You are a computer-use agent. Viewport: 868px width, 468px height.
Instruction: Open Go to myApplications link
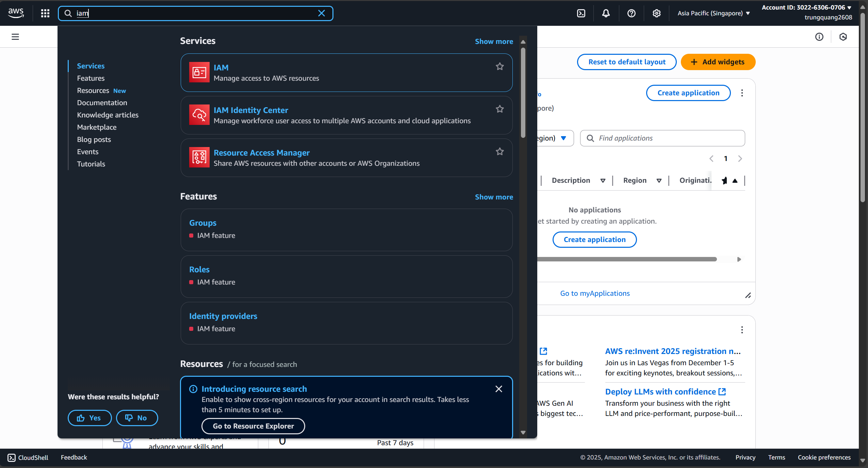595,293
